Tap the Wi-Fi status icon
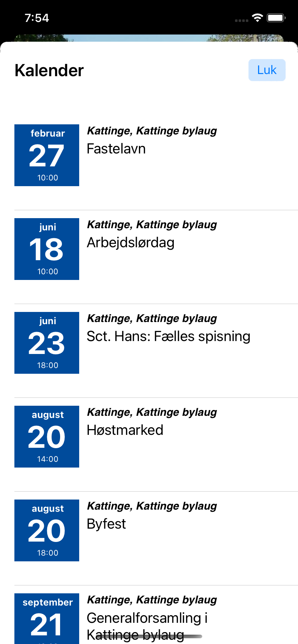Viewport: 298px width, 644px height. tap(257, 18)
